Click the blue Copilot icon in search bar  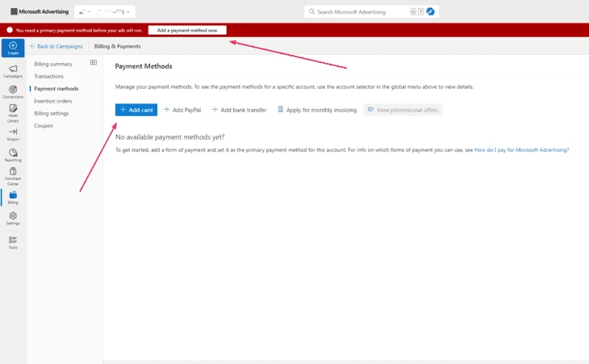click(431, 11)
